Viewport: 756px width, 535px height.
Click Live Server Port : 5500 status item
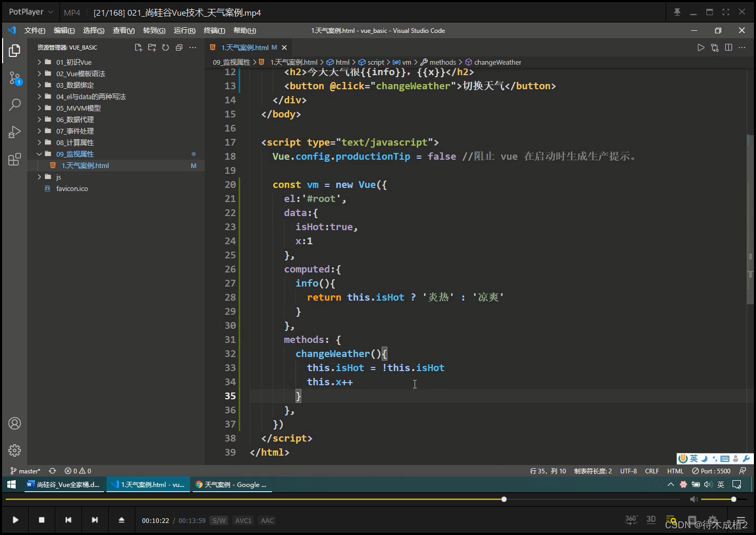pyautogui.click(x=711, y=471)
